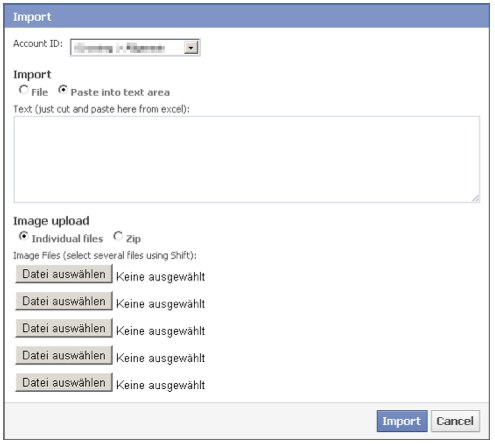
Task: Click the fifth Datei auswählen button
Action: [64, 382]
